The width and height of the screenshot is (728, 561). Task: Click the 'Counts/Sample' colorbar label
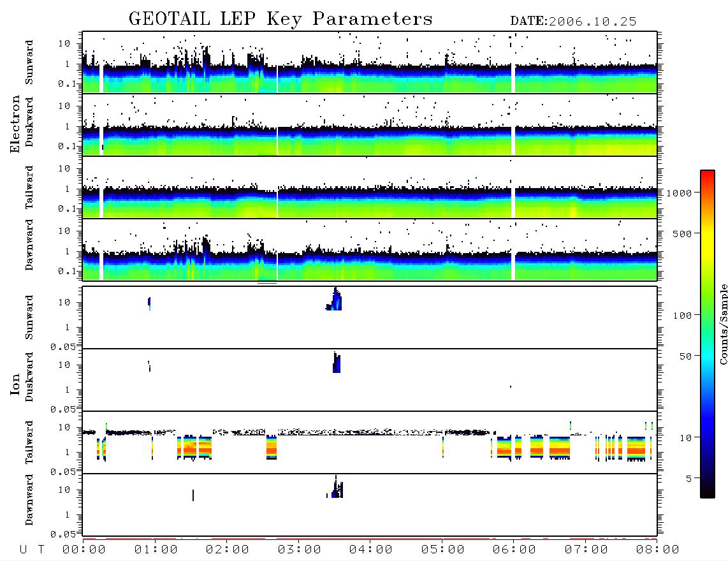723,324
